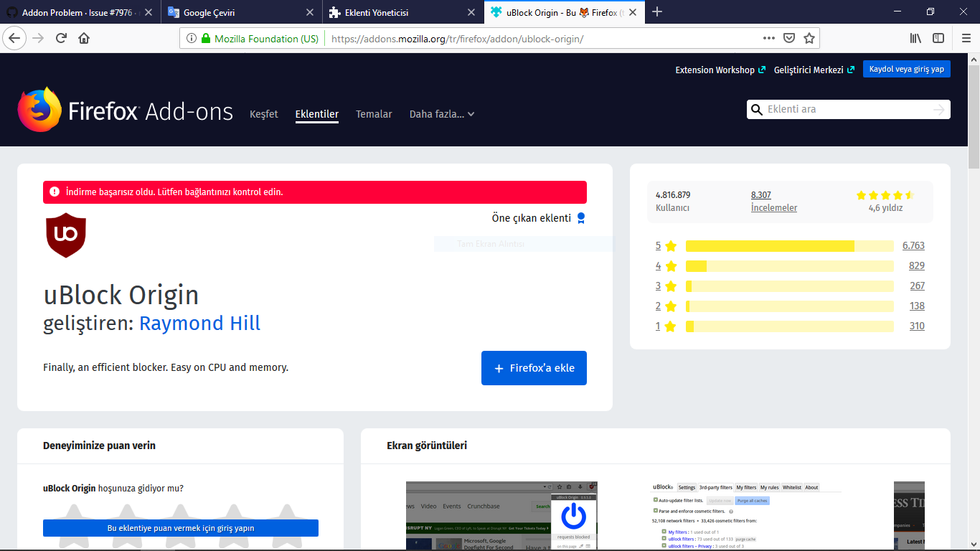Click the 'Kaydol veya giriş yap' button

pos(906,69)
